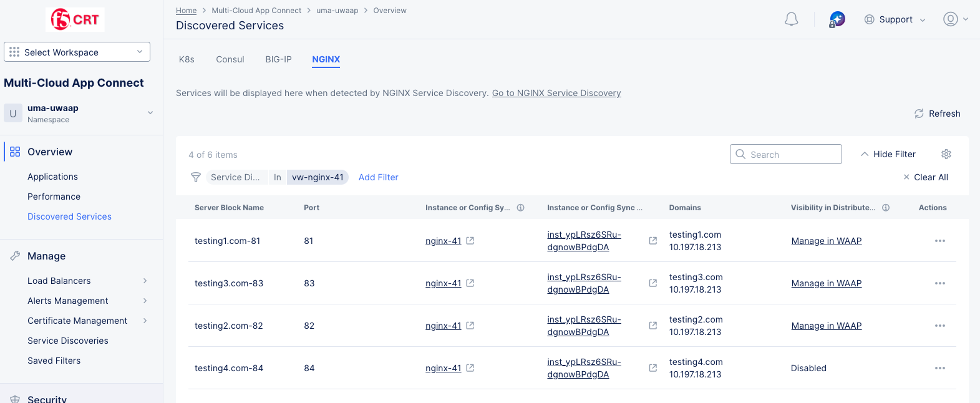Click the Server Block Name column header

[x=229, y=208]
